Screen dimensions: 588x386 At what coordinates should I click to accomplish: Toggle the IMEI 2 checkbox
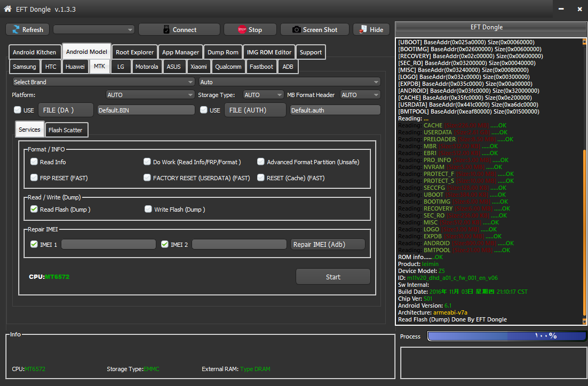point(165,244)
